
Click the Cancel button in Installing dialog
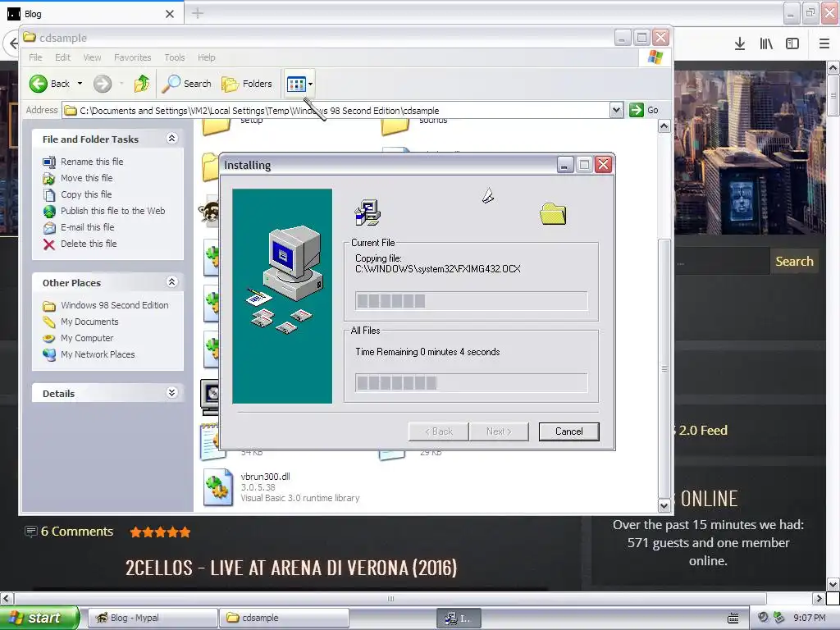pos(569,431)
